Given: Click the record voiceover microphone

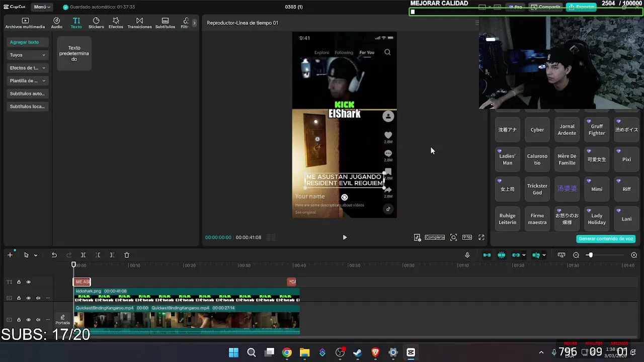Looking at the screenshot, I should pyautogui.click(x=467, y=255).
